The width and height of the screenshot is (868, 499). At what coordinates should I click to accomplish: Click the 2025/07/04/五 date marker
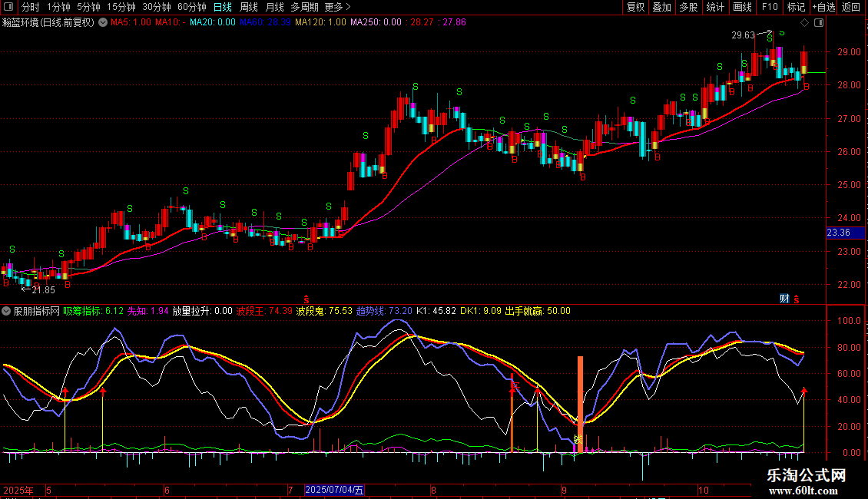334,490
